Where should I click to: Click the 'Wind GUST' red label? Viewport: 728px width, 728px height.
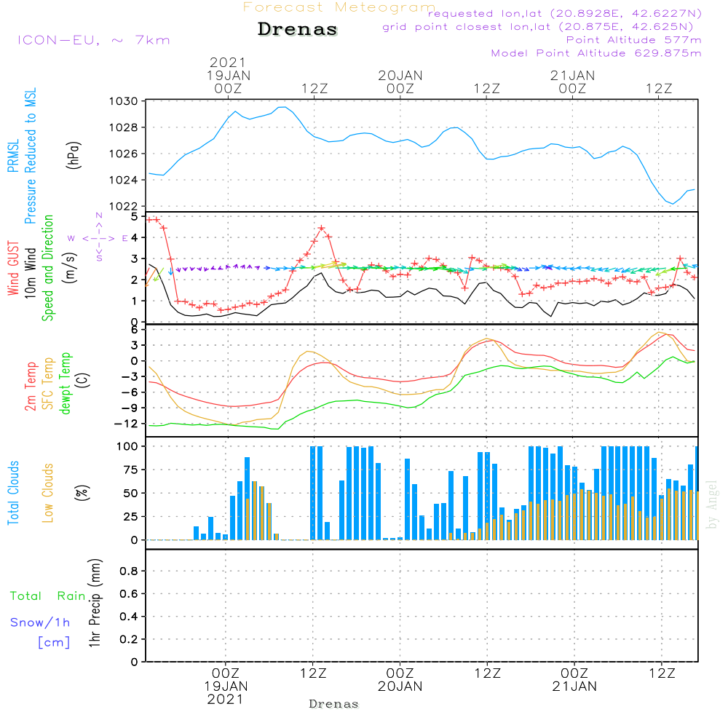[x=13, y=269]
